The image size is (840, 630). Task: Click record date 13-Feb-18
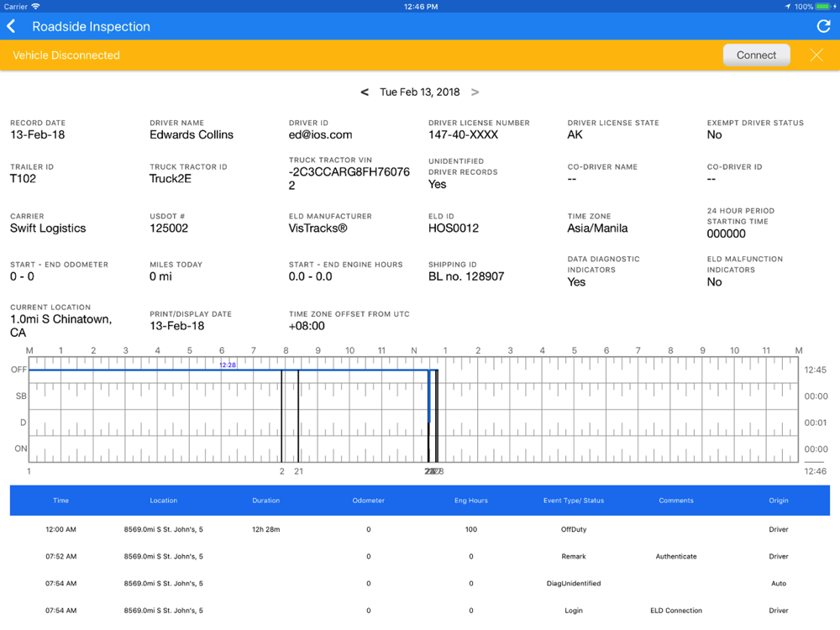click(38, 135)
